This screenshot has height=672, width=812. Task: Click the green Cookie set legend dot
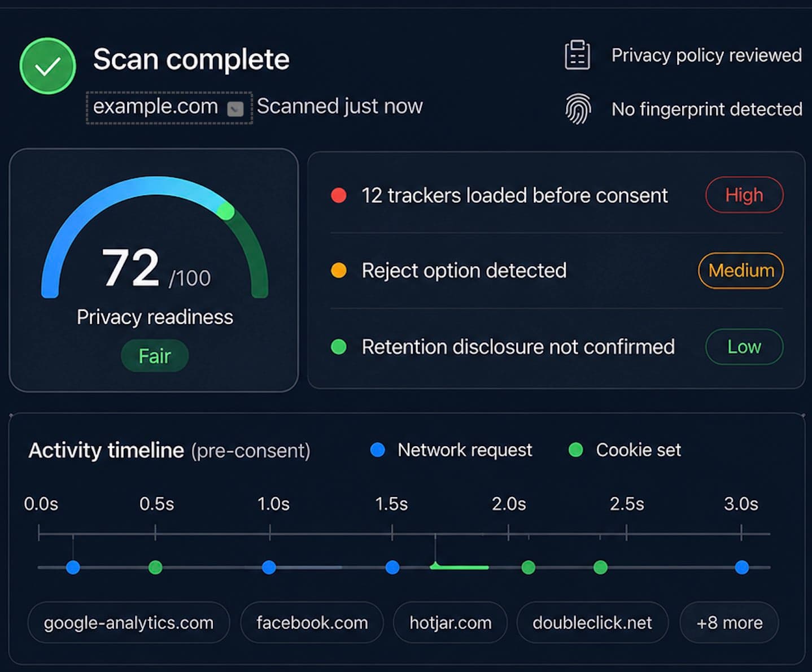point(575,450)
